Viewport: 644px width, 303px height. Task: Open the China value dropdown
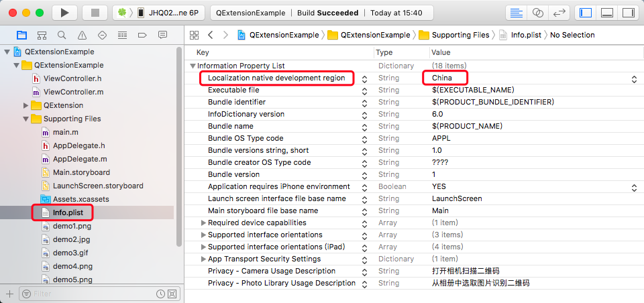634,79
